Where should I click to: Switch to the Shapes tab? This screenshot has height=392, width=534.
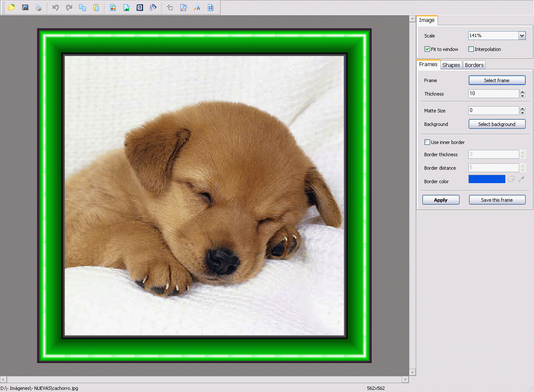[x=451, y=65]
